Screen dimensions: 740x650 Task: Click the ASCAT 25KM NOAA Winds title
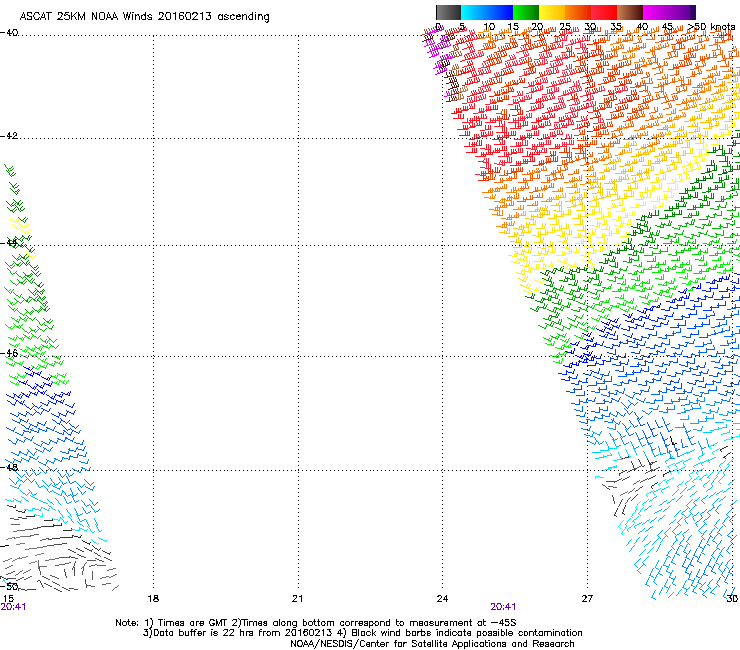(144, 17)
